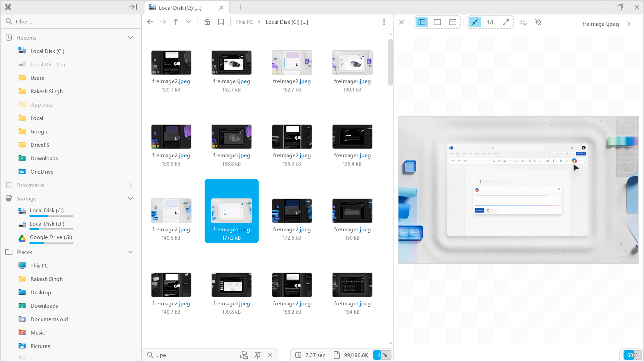Open the three-dot options menu
The height and width of the screenshot is (362, 644).
(384, 21)
